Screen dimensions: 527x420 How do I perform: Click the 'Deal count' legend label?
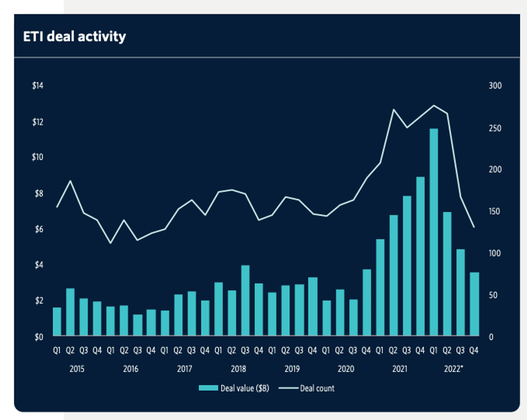(317, 388)
